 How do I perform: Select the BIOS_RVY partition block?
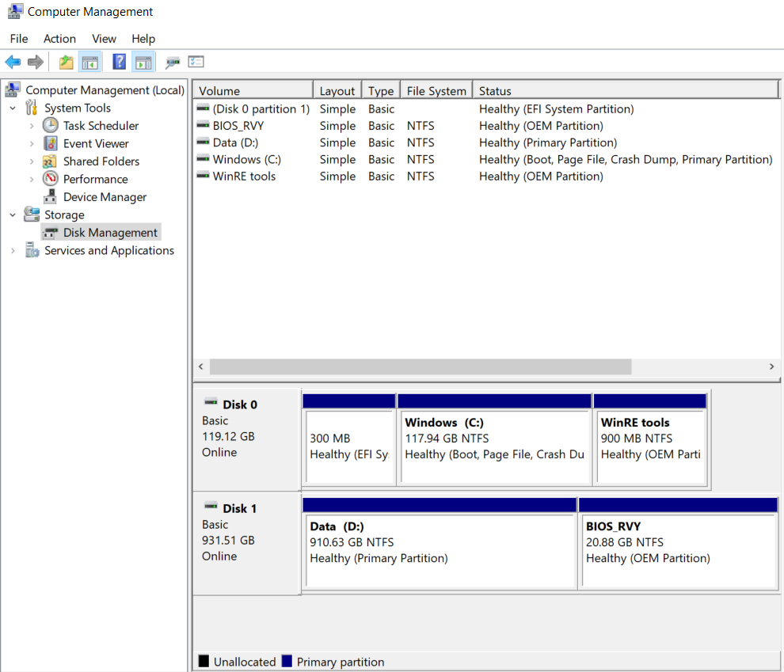tap(678, 544)
